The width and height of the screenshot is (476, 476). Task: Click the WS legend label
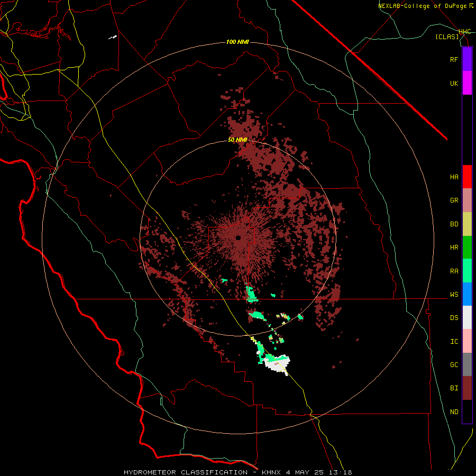tap(454, 294)
